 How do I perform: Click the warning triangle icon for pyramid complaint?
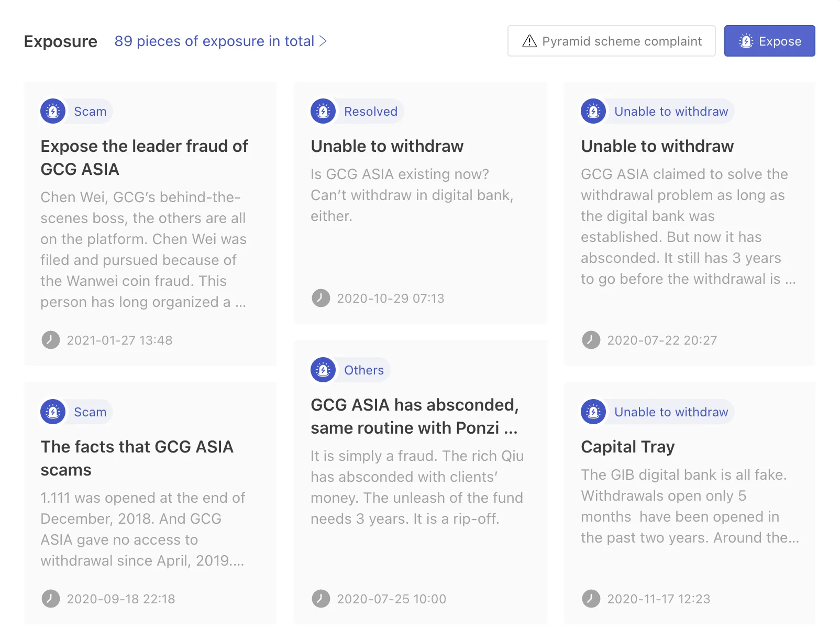(529, 41)
